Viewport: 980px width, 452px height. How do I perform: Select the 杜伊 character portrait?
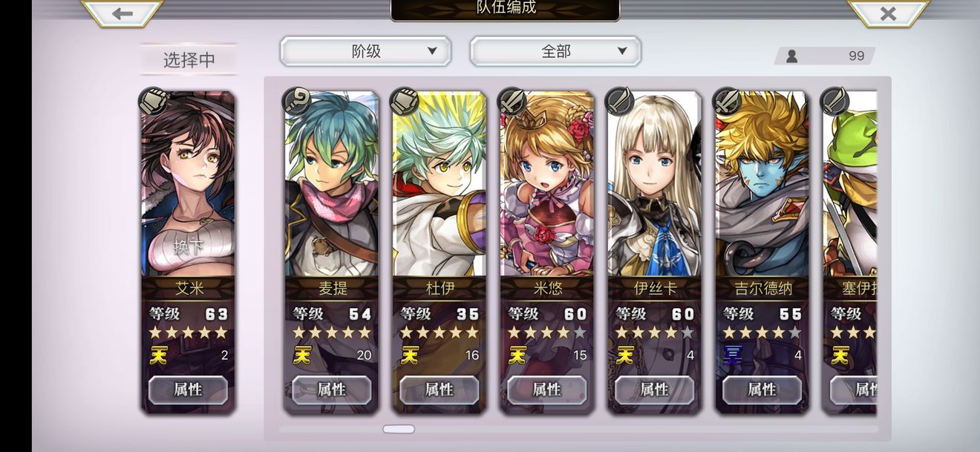(x=440, y=184)
